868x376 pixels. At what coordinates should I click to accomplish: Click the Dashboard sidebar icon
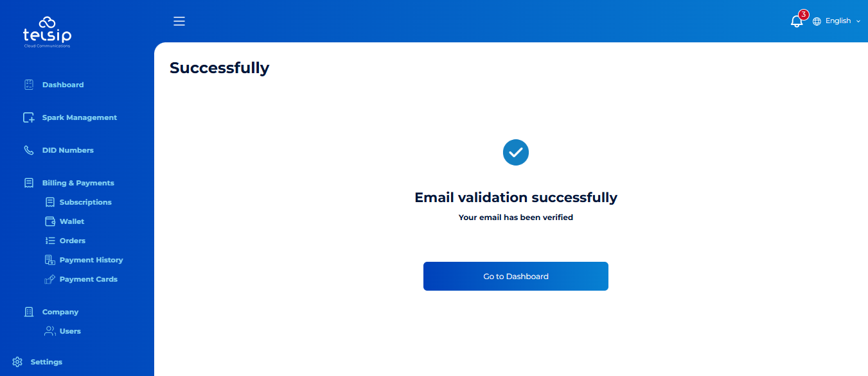click(28, 85)
